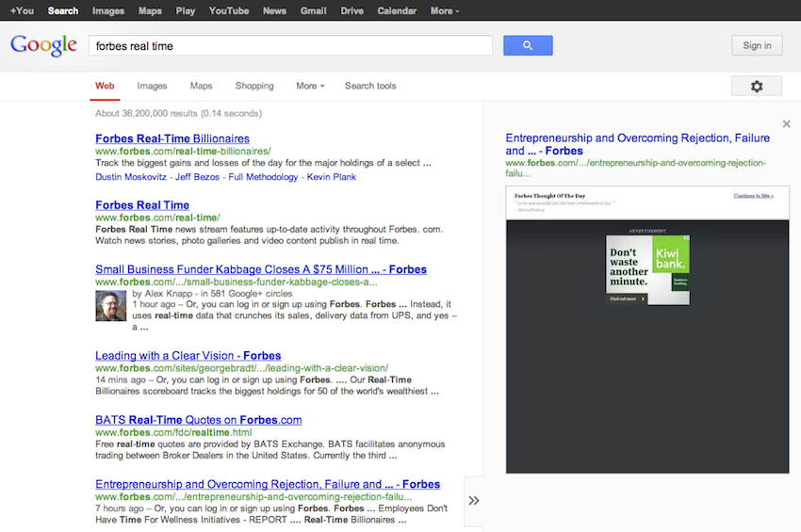This screenshot has width=801, height=532.
Task: Open Leading with a Clear Vision result
Action: pos(188,355)
